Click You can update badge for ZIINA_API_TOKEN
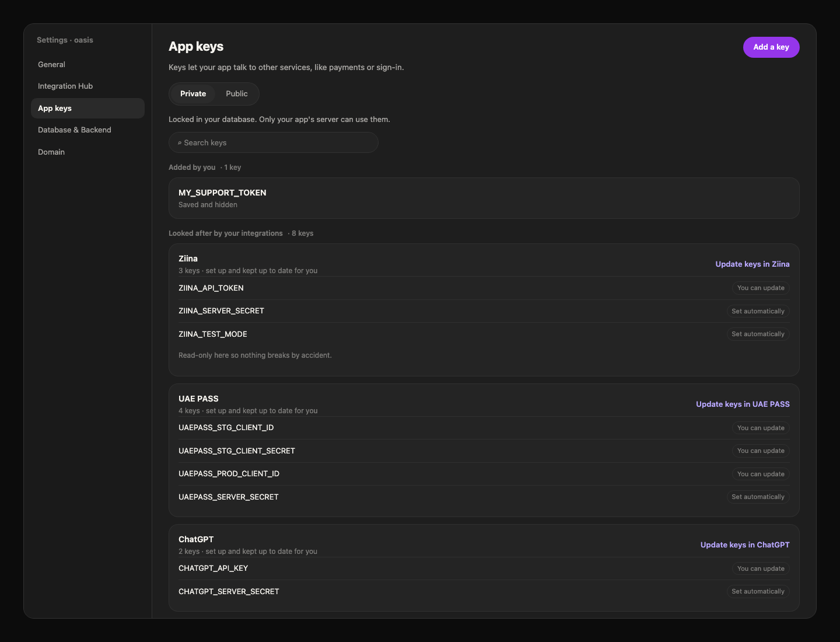Viewport: 840px width, 642px height. tap(761, 288)
